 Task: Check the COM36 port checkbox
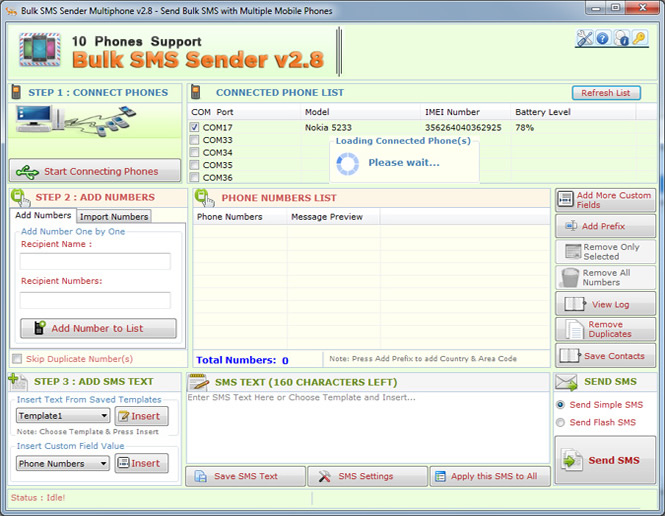(194, 177)
